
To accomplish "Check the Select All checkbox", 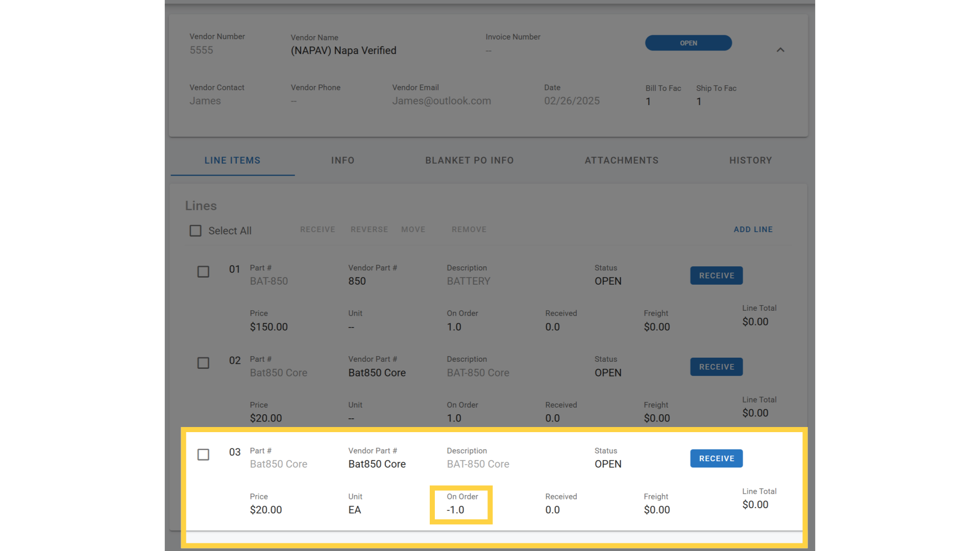I will coord(195,231).
